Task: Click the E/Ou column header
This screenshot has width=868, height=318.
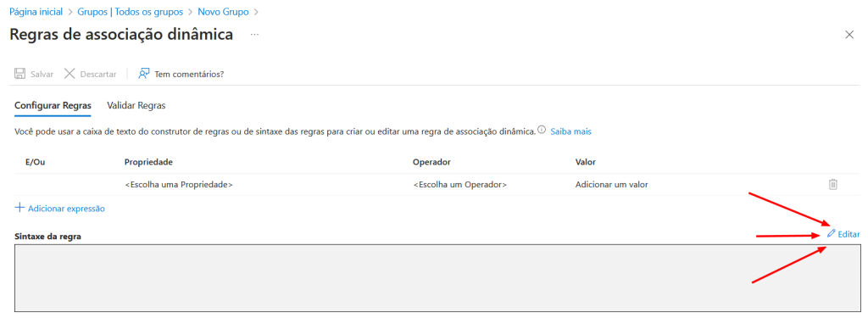Action: tap(36, 162)
